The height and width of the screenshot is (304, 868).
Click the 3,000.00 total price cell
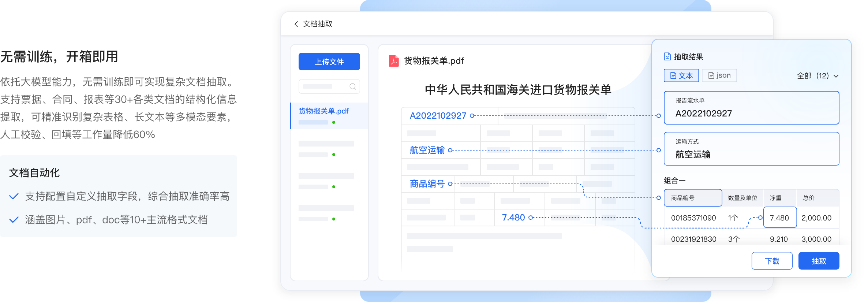[816, 239]
